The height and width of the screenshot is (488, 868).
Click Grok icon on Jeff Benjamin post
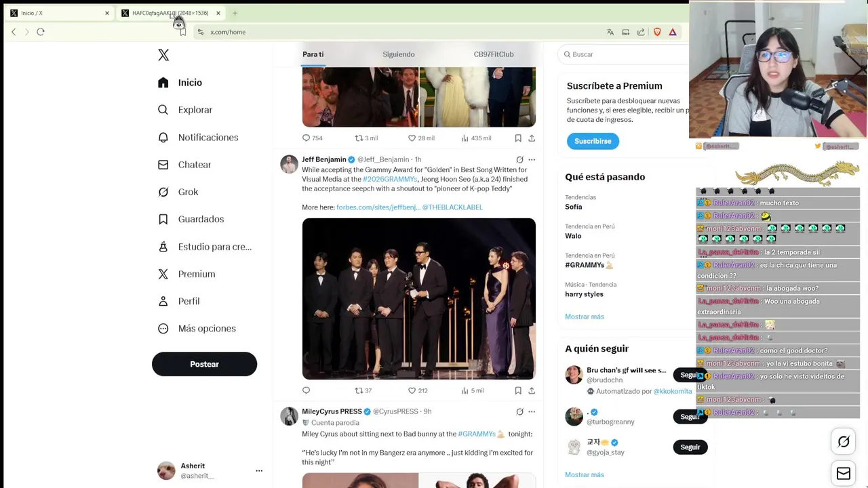519,160
